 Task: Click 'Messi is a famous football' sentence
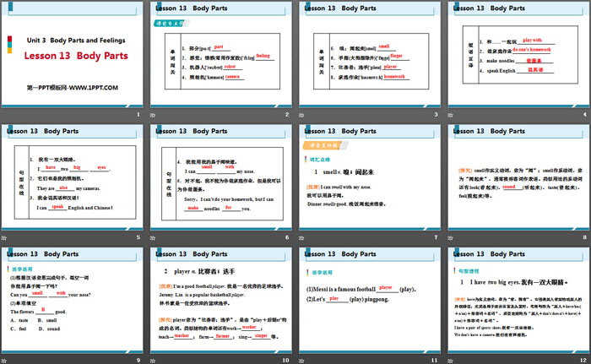click(339, 289)
